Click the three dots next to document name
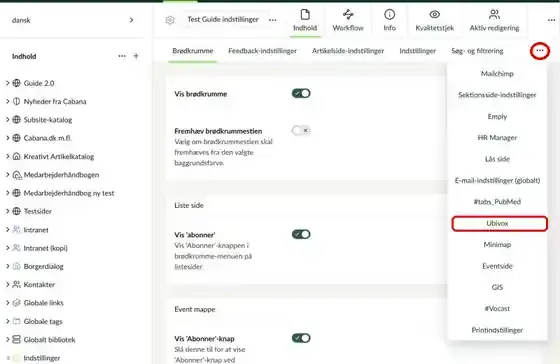560x364 pixels. 272,20
